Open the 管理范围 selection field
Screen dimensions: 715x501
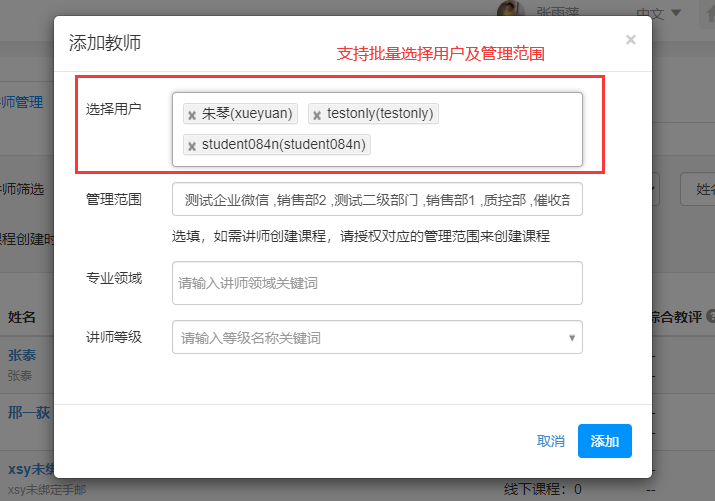[x=377, y=199]
